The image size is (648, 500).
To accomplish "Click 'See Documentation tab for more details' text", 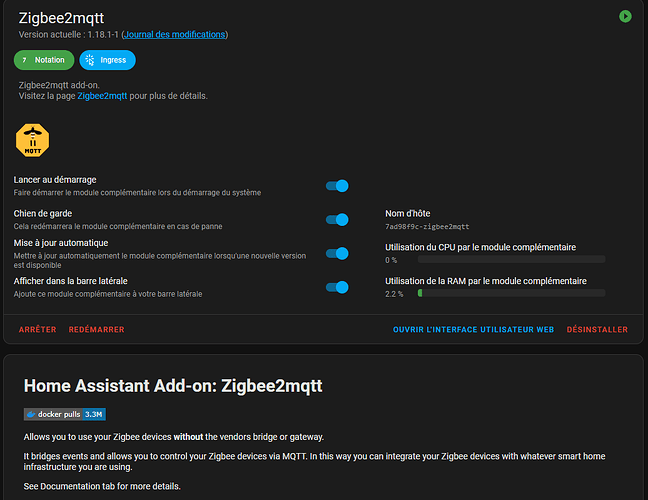I will click(x=102, y=486).
